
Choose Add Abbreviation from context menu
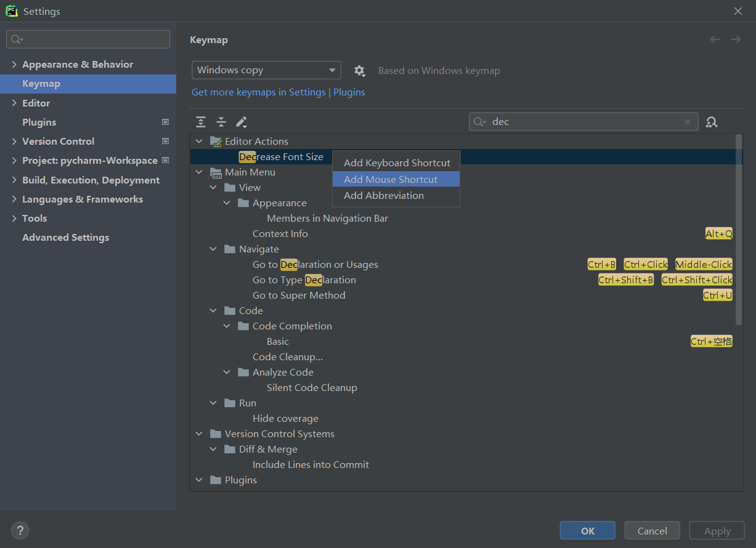coord(396,195)
